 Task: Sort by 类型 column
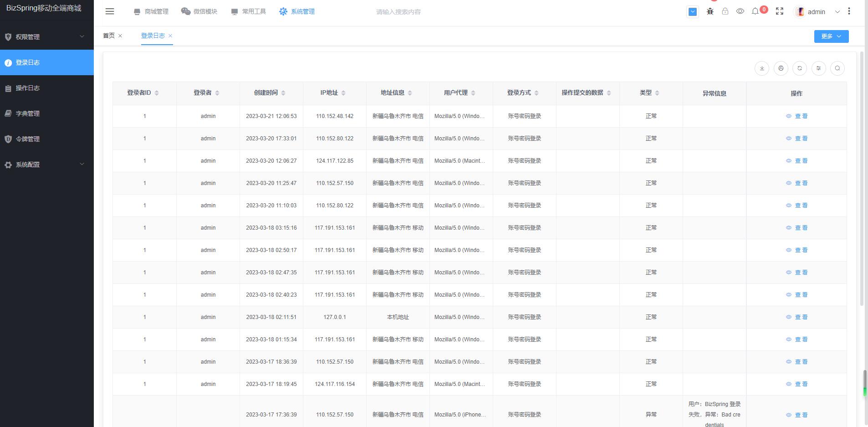(657, 93)
